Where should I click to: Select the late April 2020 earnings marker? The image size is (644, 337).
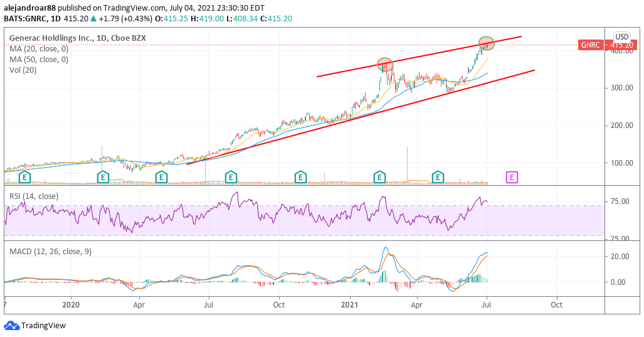161,178
